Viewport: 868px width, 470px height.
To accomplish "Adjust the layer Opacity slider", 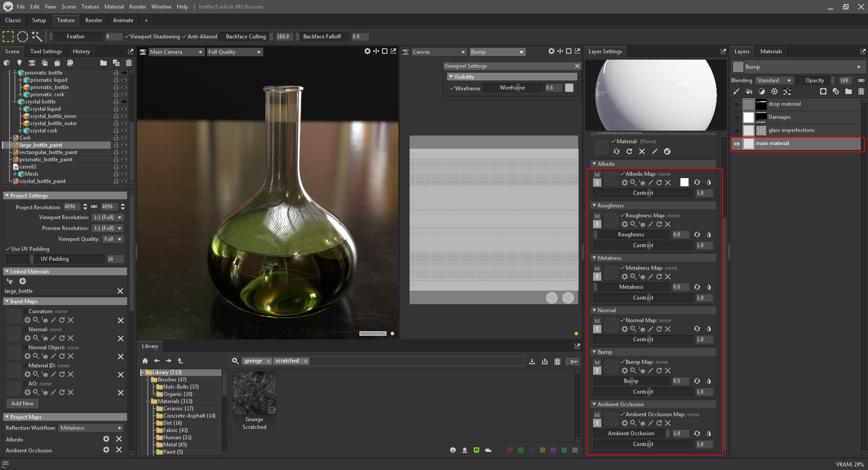I will (815, 80).
